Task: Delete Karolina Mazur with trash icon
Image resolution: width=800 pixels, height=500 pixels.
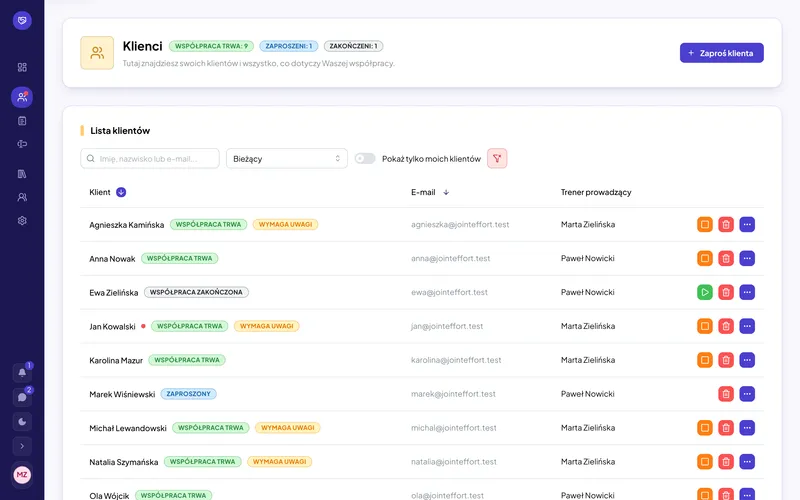Action: coord(726,360)
